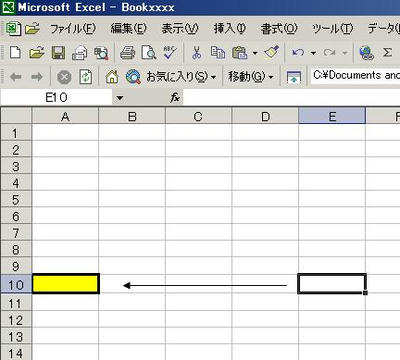
Task: Open the お気に入り(S) favorites dropdown
Action: click(x=181, y=77)
